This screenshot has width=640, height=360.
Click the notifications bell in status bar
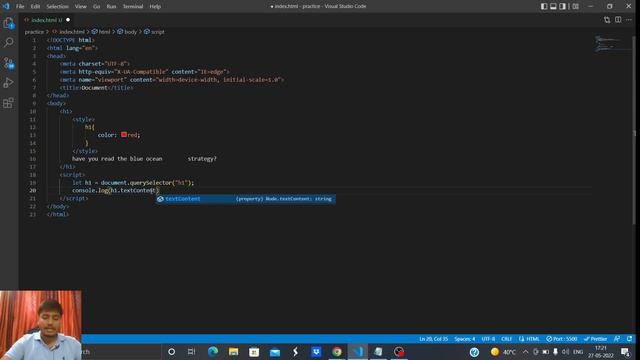(x=629, y=339)
